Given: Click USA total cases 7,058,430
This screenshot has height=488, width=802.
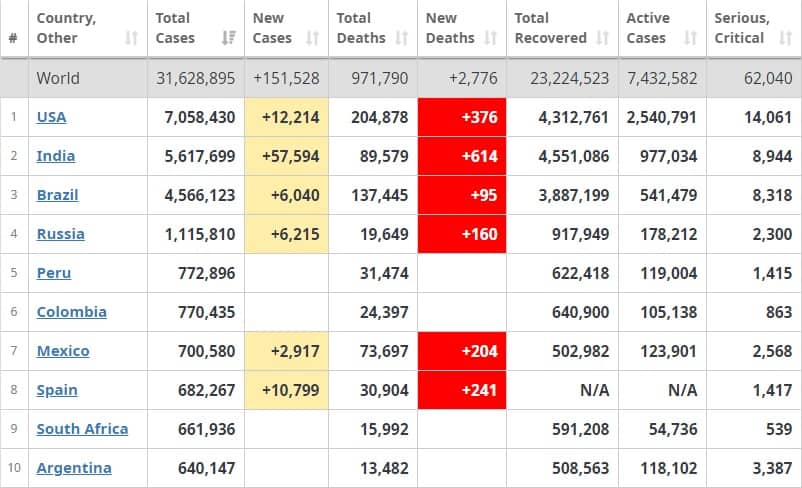Looking at the screenshot, I should pos(199,117).
